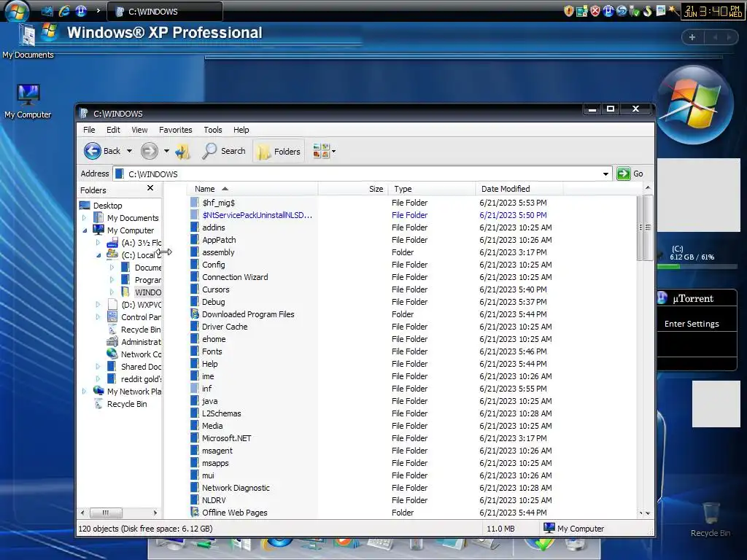747x560 pixels.
Task: Expand My Network Places tree node
Action: [x=85, y=391]
